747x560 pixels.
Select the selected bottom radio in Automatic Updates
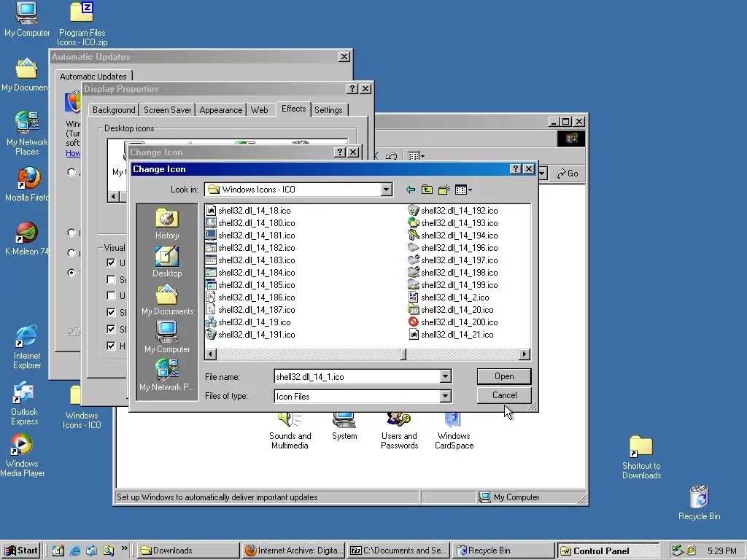pos(71,273)
